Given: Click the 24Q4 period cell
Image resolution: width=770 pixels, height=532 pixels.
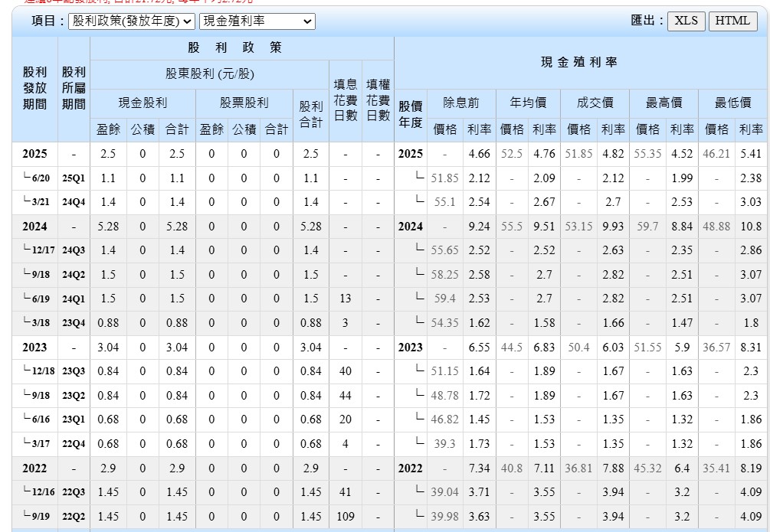Looking at the screenshot, I should 74,202.
